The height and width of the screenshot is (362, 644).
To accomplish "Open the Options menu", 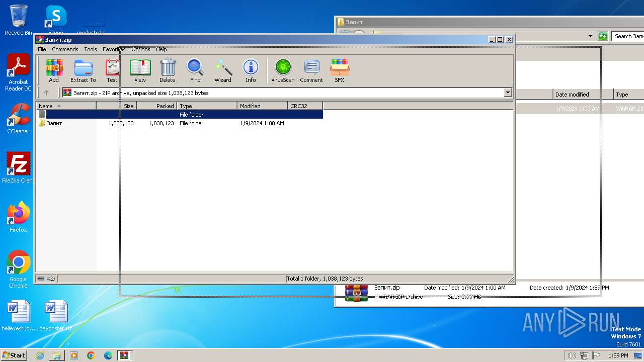I will point(141,49).
